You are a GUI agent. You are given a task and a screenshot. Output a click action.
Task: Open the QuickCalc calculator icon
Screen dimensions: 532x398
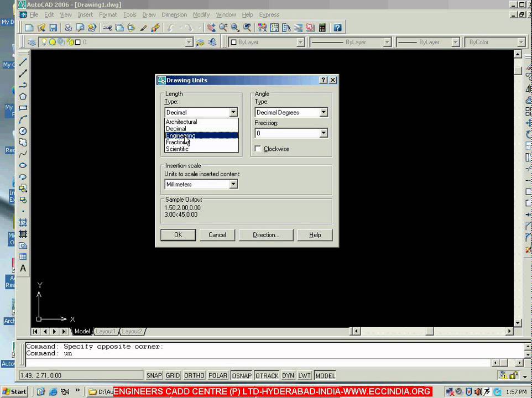[x=322, y=28]
